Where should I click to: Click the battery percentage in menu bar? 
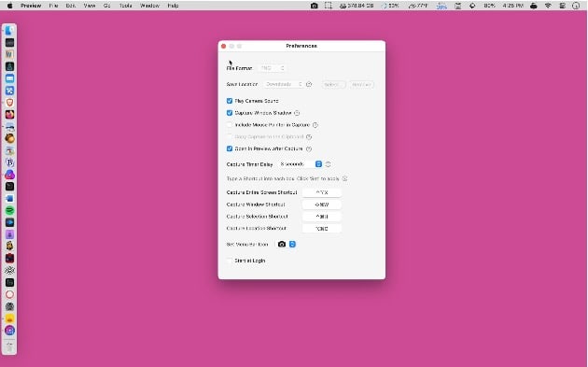tap(489, 6)
